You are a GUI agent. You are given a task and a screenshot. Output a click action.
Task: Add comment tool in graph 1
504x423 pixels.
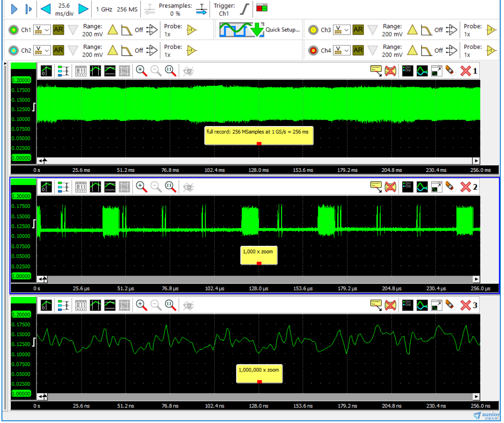(x=376, y=71)
